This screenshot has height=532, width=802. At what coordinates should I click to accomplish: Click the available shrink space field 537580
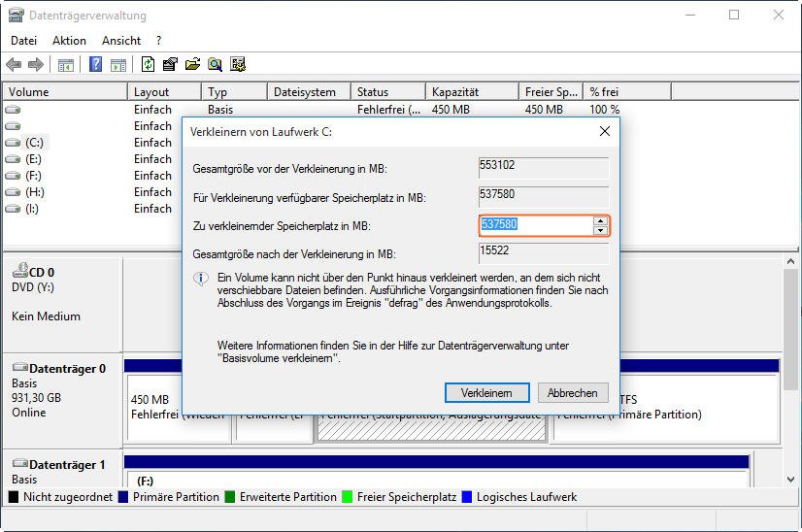point(544,197)
